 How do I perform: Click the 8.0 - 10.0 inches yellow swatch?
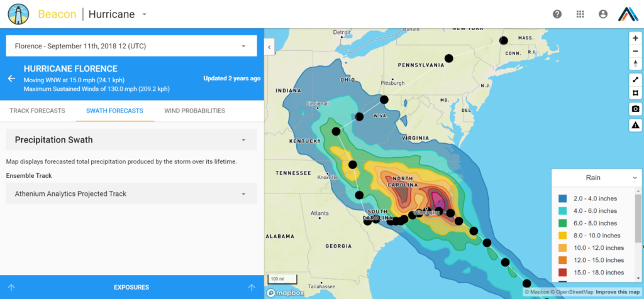coord(563,236)
